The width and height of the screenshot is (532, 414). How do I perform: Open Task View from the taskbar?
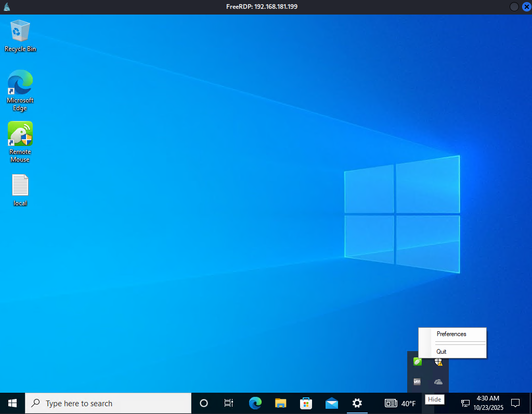pos(228,403)
